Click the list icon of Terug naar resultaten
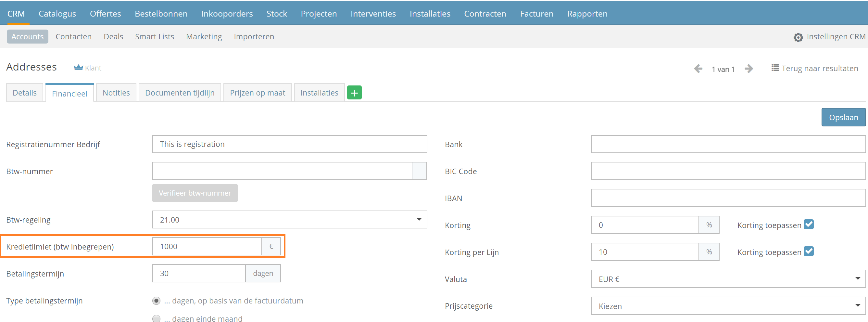 tap(775, 68)
